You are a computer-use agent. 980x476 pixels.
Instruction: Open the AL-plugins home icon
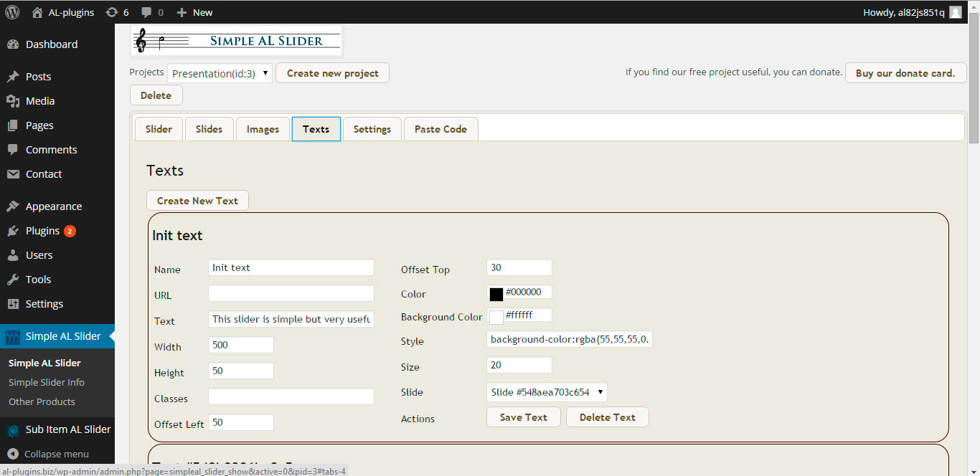pos(37,12)
